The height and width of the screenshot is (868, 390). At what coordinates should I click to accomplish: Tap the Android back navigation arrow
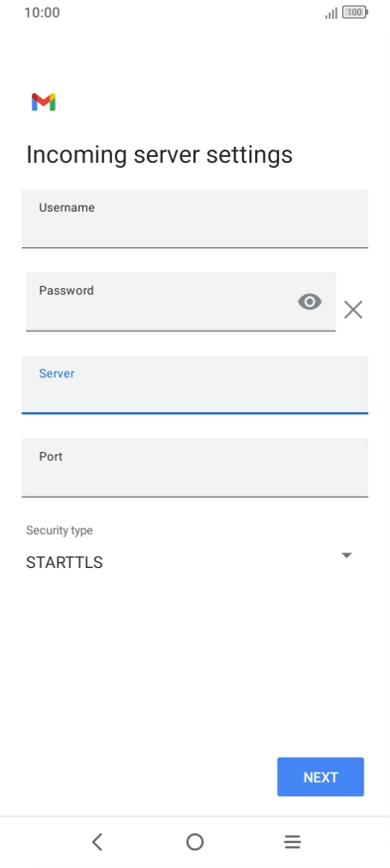click(97, 842)
